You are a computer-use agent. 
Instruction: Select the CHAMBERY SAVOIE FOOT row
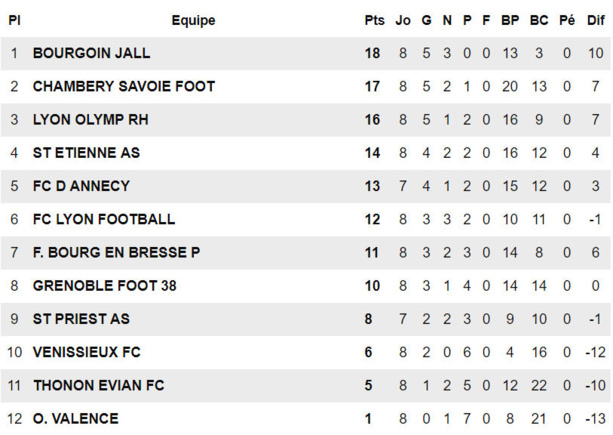pos(123,86)
